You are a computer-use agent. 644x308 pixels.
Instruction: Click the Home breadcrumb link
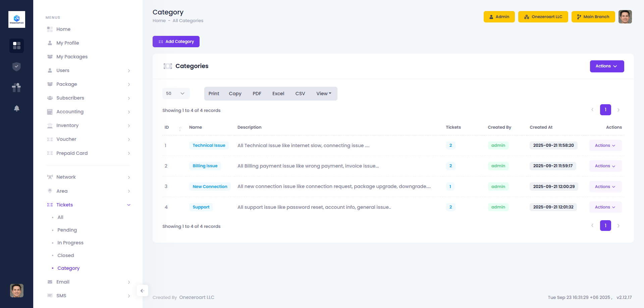coord(159,21)
